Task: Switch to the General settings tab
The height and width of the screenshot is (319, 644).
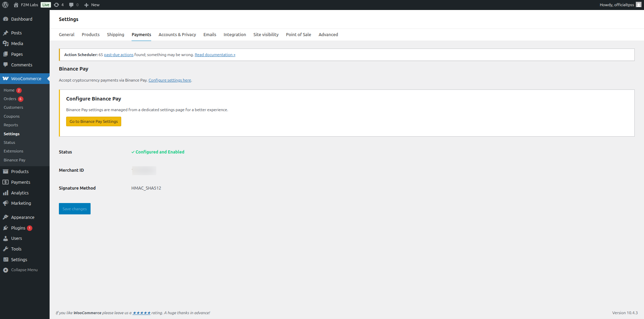Action: 66,35
